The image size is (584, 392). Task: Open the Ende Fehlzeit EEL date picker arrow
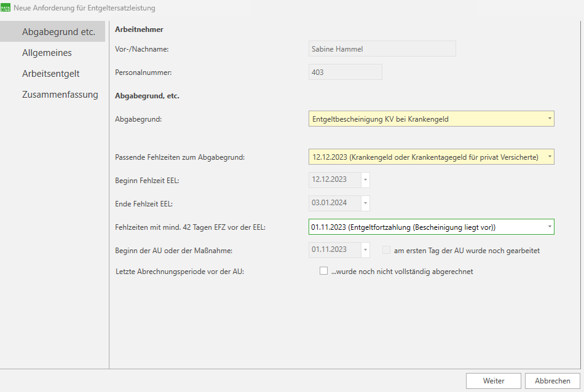click(x=365, y=203)
